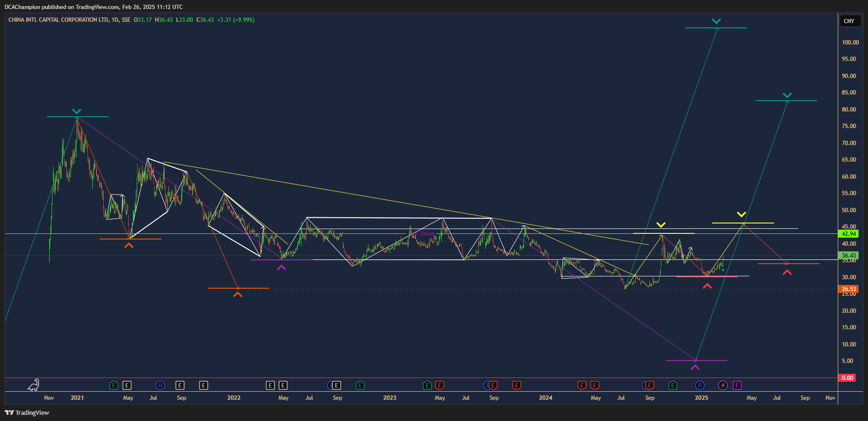Open the green earnings marker before May 2021
This screenshot has height=421, width=868.
(x=114, y=386)
